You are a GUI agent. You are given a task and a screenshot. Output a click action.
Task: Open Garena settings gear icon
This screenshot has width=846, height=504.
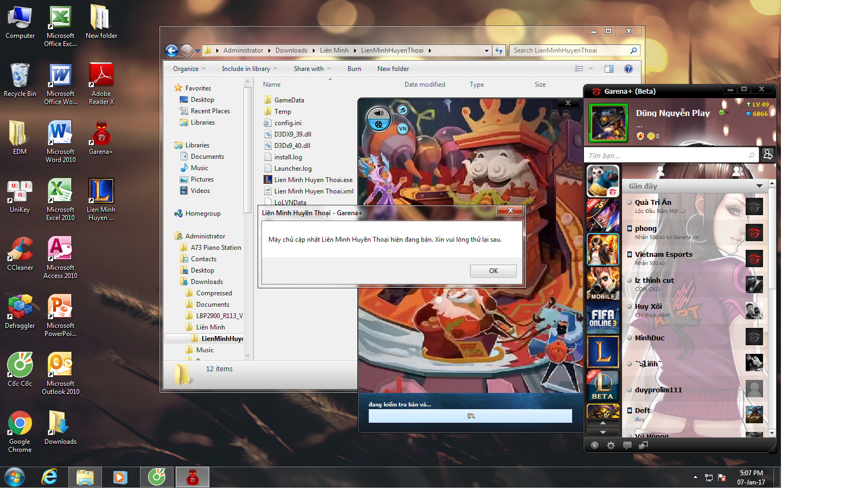pyautogui.click(x=611, y=445)
